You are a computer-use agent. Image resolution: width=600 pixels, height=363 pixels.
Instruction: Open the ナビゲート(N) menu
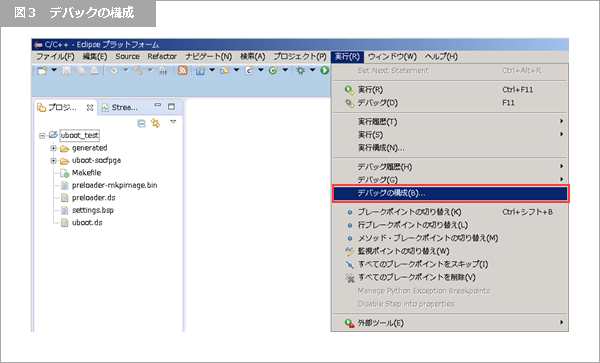click(209, 57)
